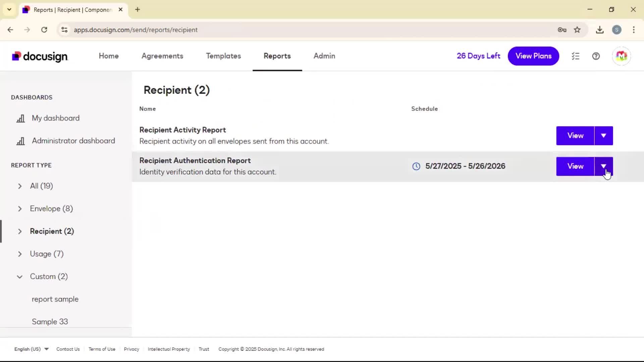This screenshot has height=362, width=644.
Task: Collapse the Custom (2) category
Action: [20, 277]
